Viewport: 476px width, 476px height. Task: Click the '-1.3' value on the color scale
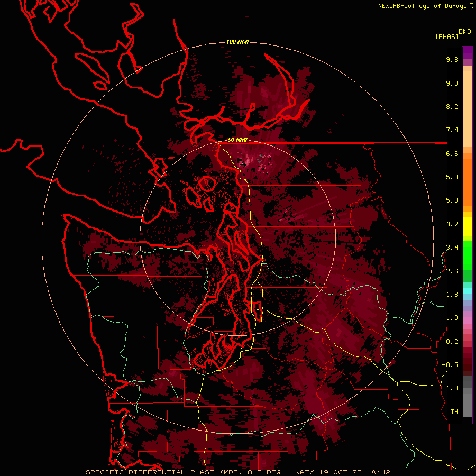450,388
